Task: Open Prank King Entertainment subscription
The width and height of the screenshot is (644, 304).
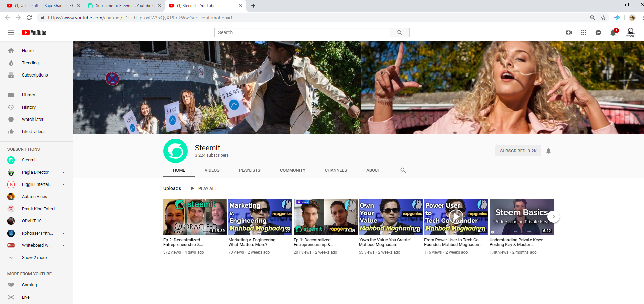Action: pyautogui.click(x=37, y=209)
